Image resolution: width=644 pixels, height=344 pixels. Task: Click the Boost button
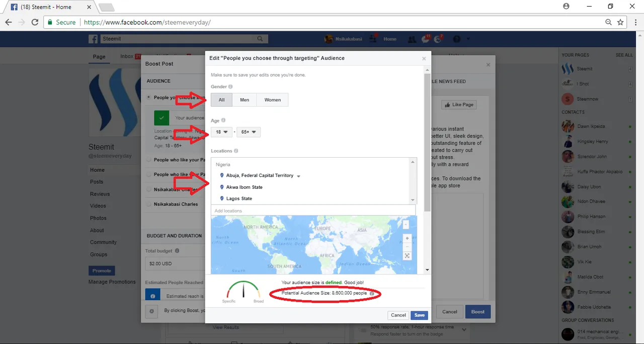click(x=478, y=312)
